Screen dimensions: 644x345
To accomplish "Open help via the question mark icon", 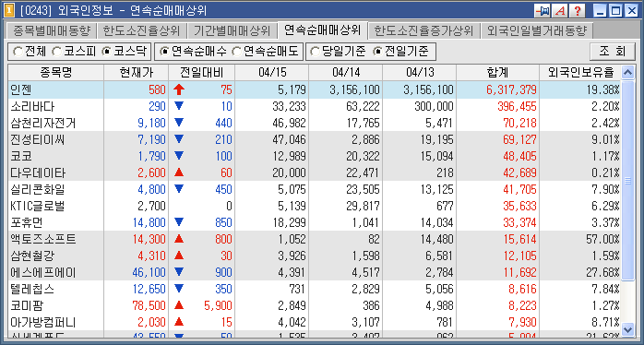I will [577, 11].
